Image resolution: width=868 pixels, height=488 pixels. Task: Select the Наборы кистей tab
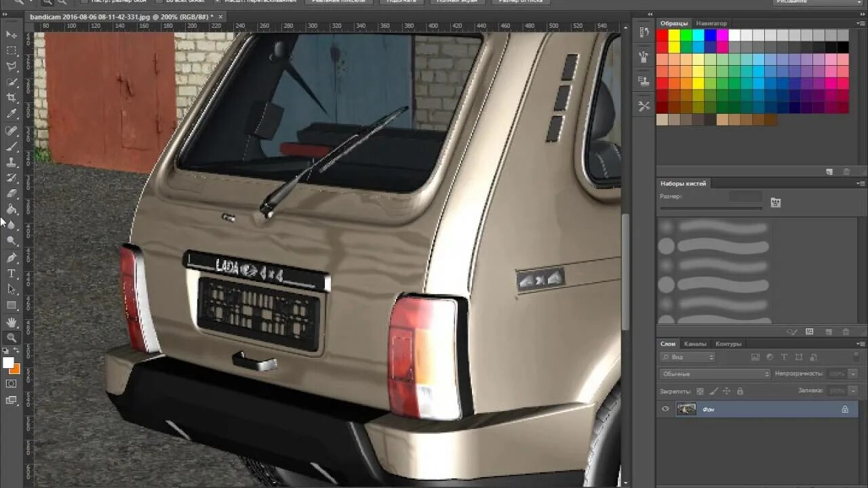click(x=683, y=184)
